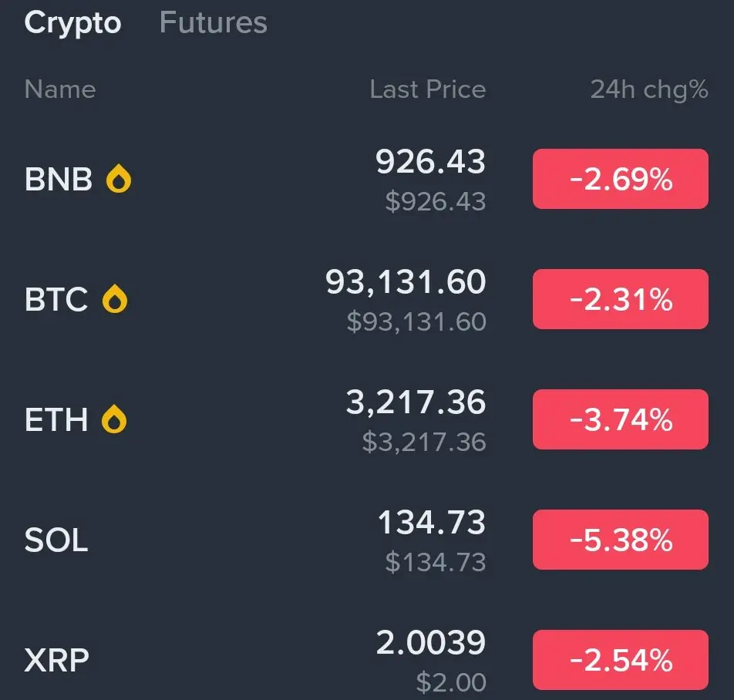Select the ETH coin name

(56, 420)
